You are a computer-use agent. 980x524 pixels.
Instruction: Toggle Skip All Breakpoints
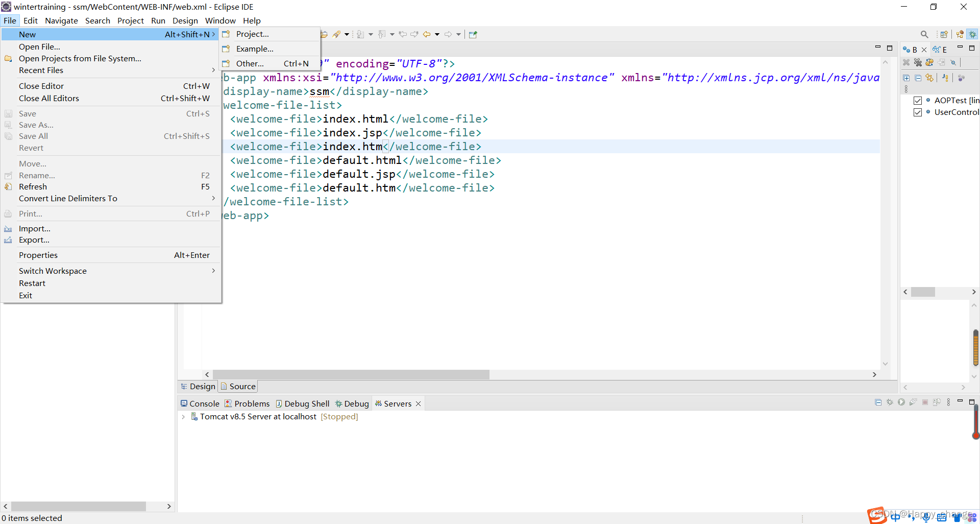(x=954, y=62)
